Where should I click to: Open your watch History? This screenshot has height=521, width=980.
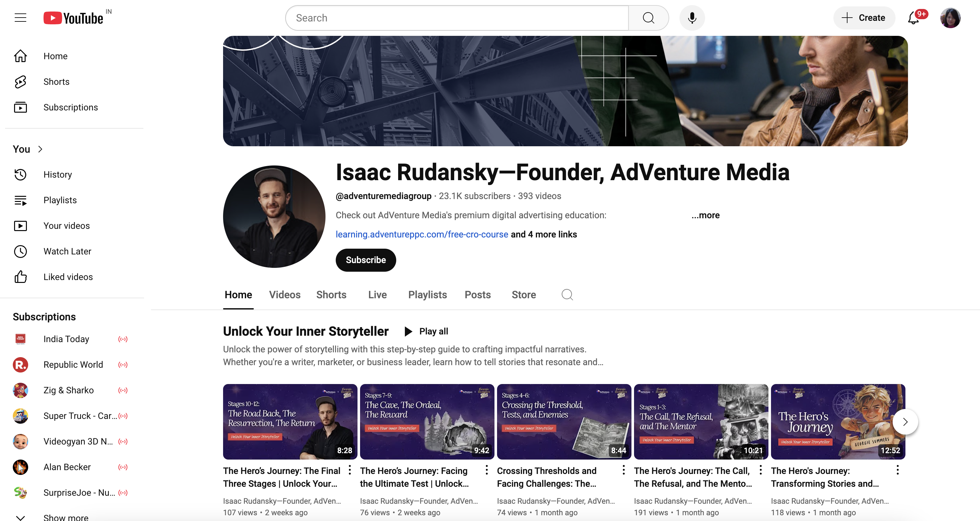point(57,174)
